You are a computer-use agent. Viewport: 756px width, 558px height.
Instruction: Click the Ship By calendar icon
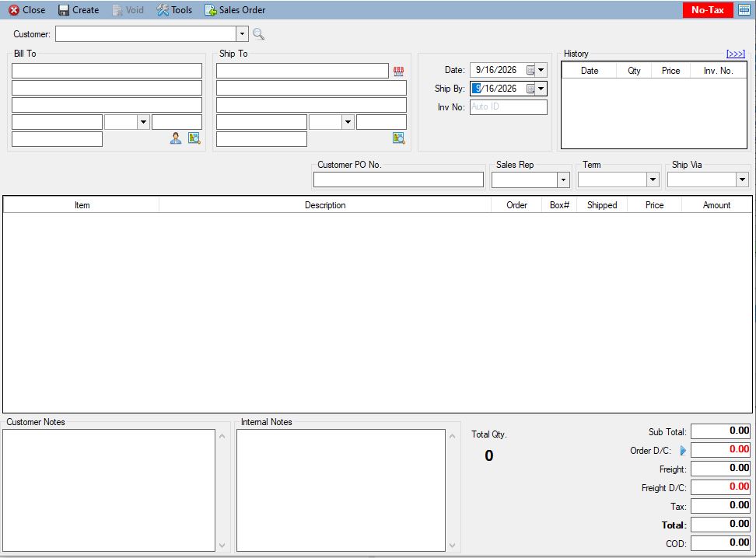[530, 89]
